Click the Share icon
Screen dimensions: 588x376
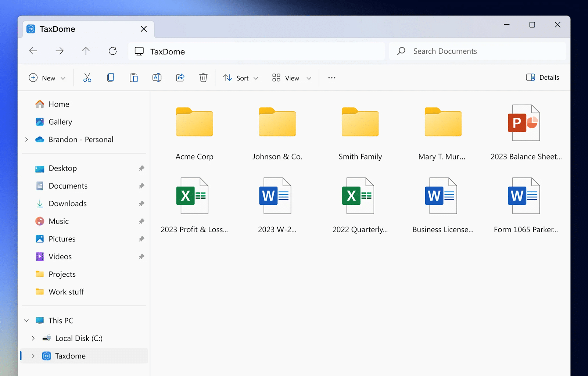pos(180,78)
